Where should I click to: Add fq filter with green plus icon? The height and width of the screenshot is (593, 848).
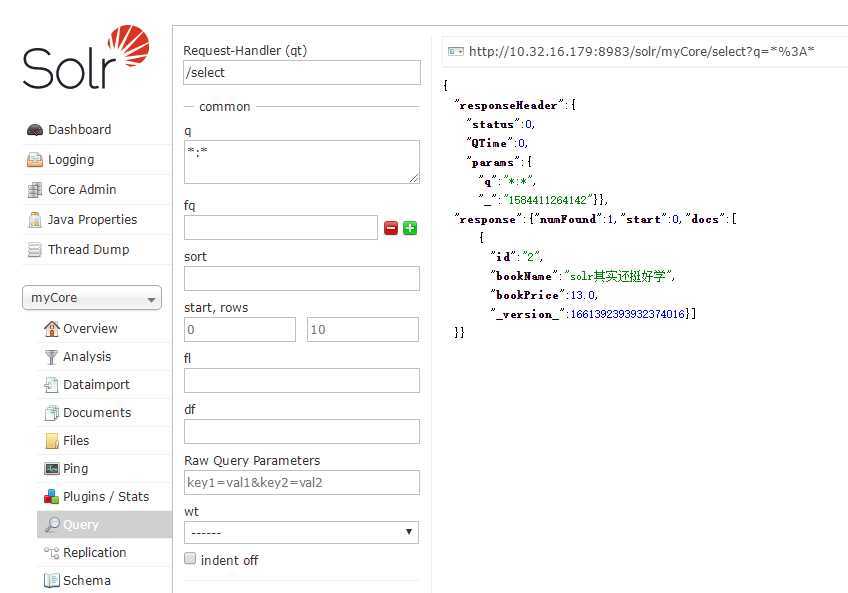click(410, 228)
